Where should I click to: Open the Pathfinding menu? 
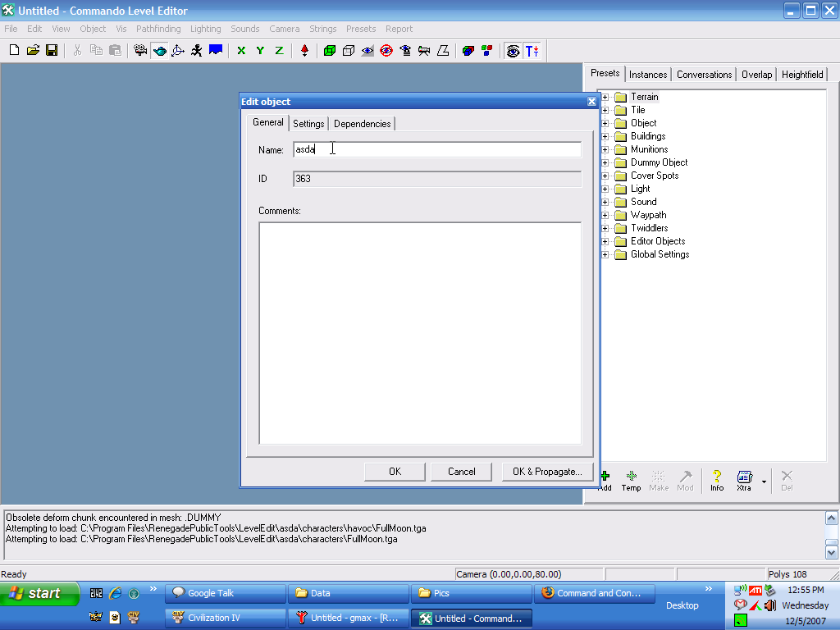(158, 29)
